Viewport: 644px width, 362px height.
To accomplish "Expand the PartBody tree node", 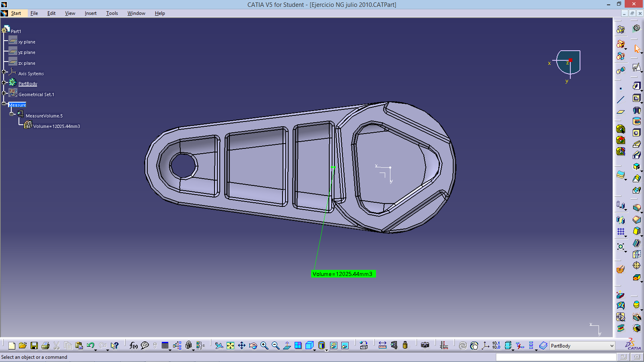I will coord(4,82).
